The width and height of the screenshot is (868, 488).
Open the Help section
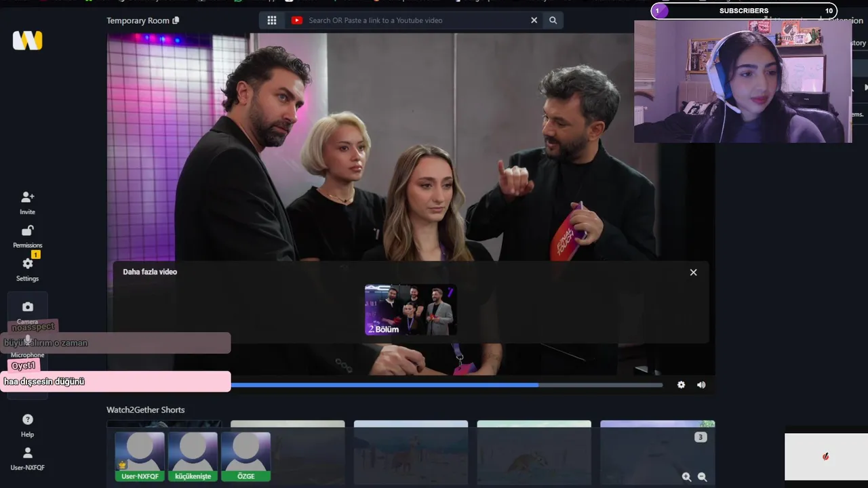click(27, 425)
